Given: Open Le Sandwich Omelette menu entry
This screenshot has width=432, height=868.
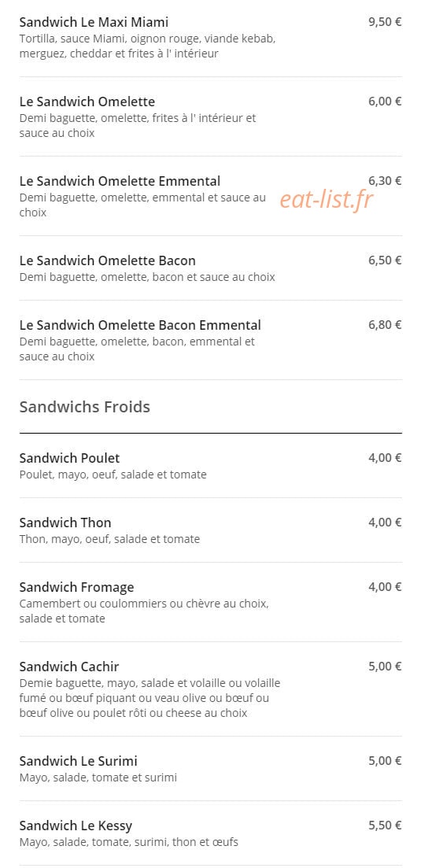Looking at the screenshot, I should click(x=210, y=116).
